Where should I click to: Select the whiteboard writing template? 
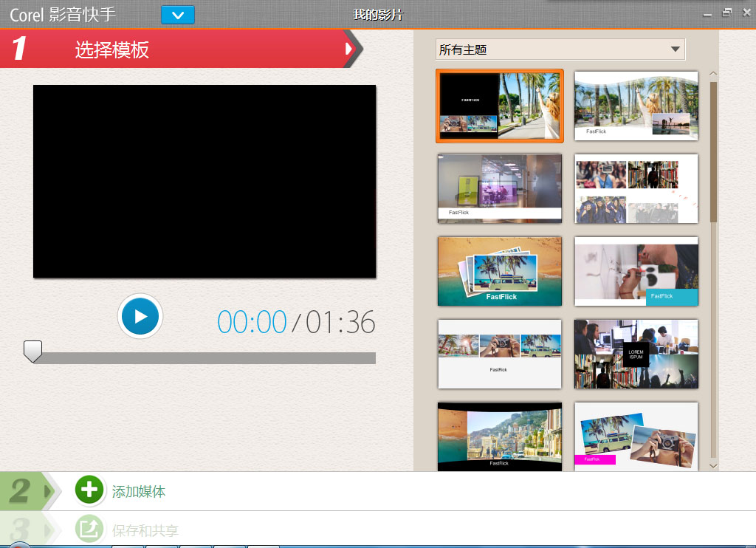(636, 271)
